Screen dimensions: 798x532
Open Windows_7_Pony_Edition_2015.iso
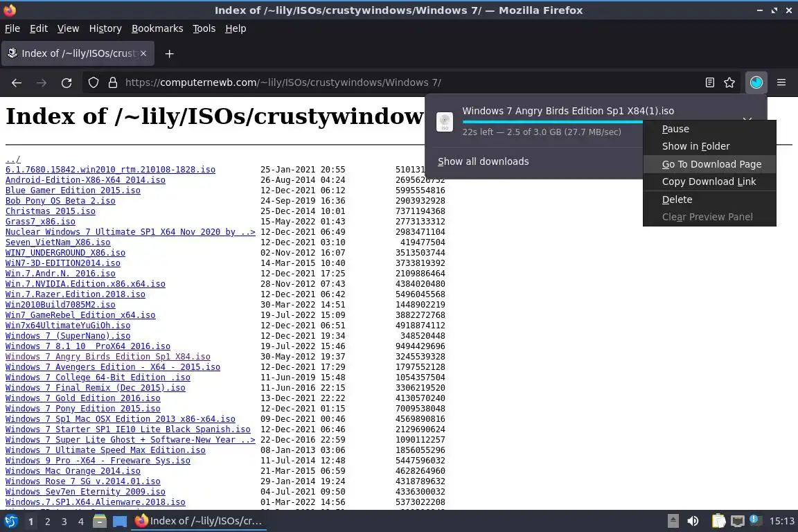[82, 408]
